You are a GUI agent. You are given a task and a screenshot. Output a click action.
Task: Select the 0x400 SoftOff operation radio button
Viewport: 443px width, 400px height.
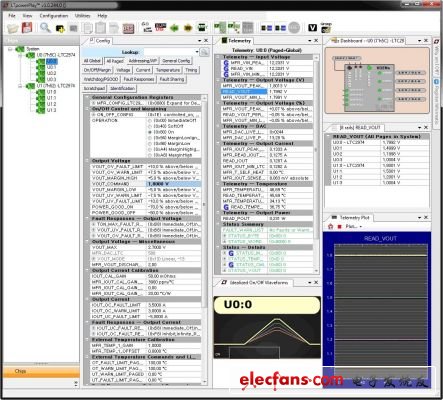150,126
